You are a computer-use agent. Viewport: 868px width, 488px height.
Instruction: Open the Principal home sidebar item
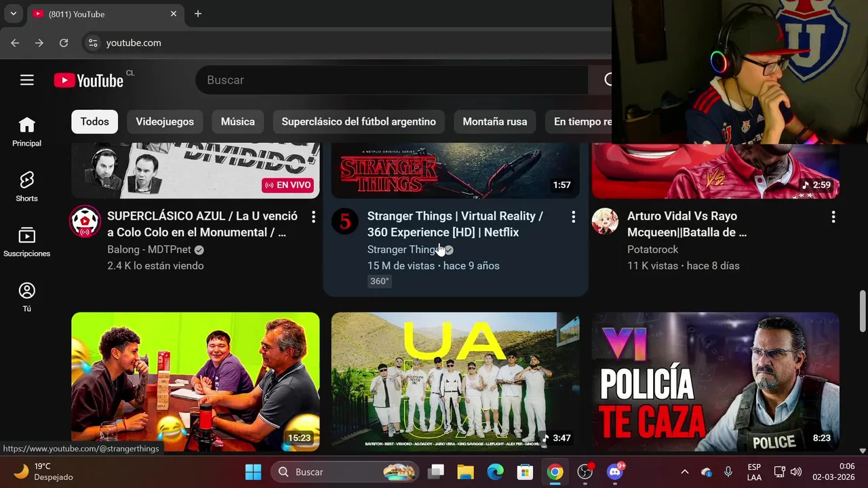tap(27, 131)
